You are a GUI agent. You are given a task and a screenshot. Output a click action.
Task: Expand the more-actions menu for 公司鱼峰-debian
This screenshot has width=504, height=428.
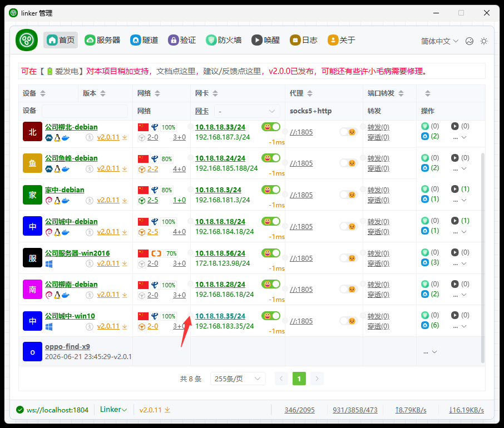click(459, 168)
